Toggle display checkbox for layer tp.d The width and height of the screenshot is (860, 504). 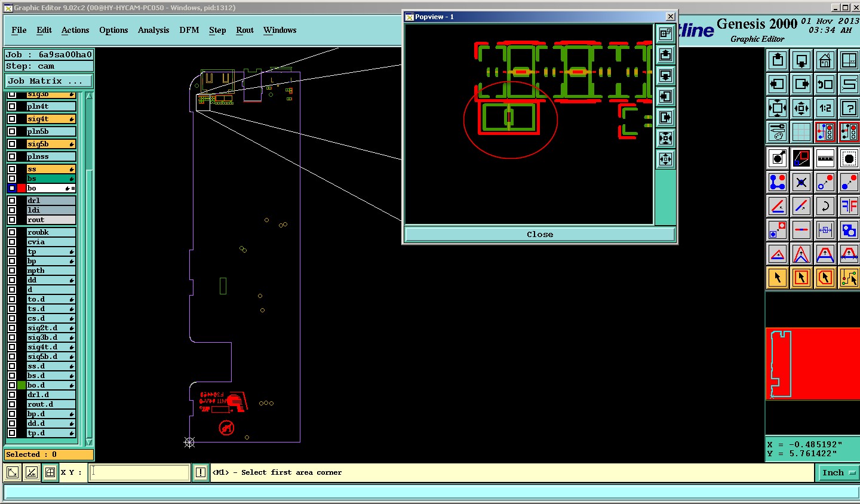coord(12,433)
